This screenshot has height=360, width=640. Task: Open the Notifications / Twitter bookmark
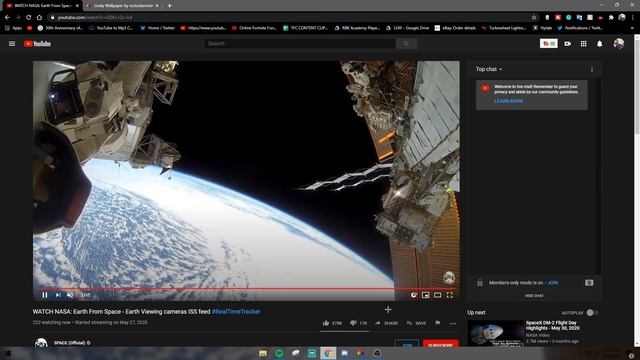pyautogui.click(x=580, y=28)
